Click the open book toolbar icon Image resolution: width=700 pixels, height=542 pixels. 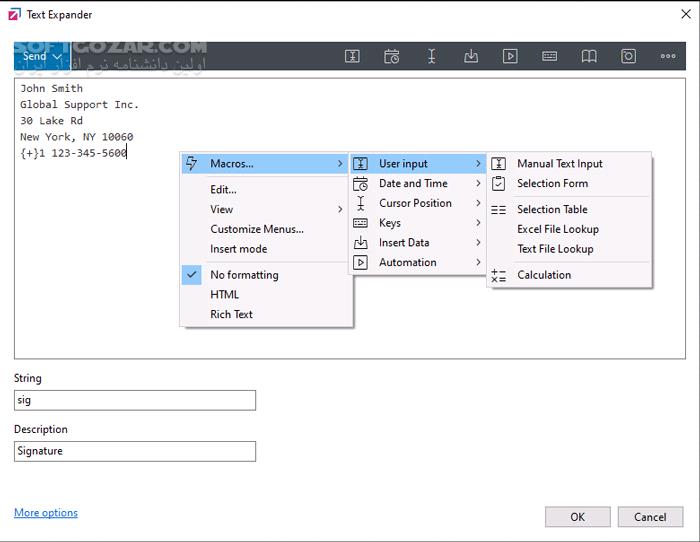pyautogui.click(x=589, y=56)
